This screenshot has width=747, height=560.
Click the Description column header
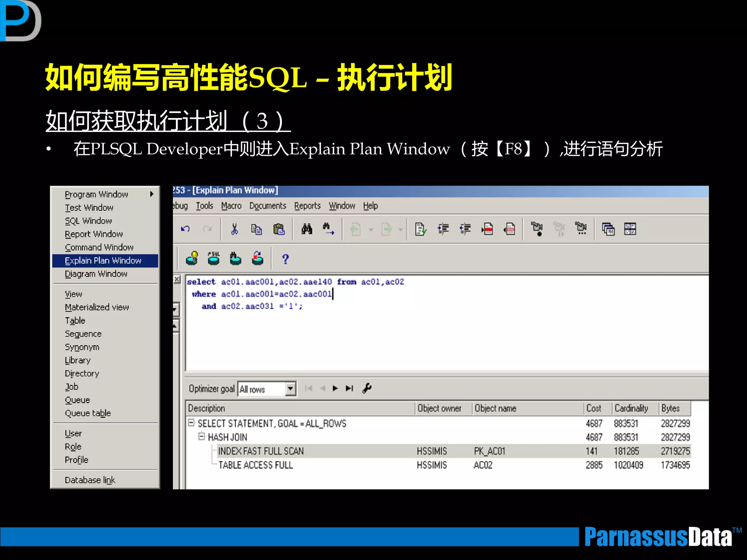301,408
